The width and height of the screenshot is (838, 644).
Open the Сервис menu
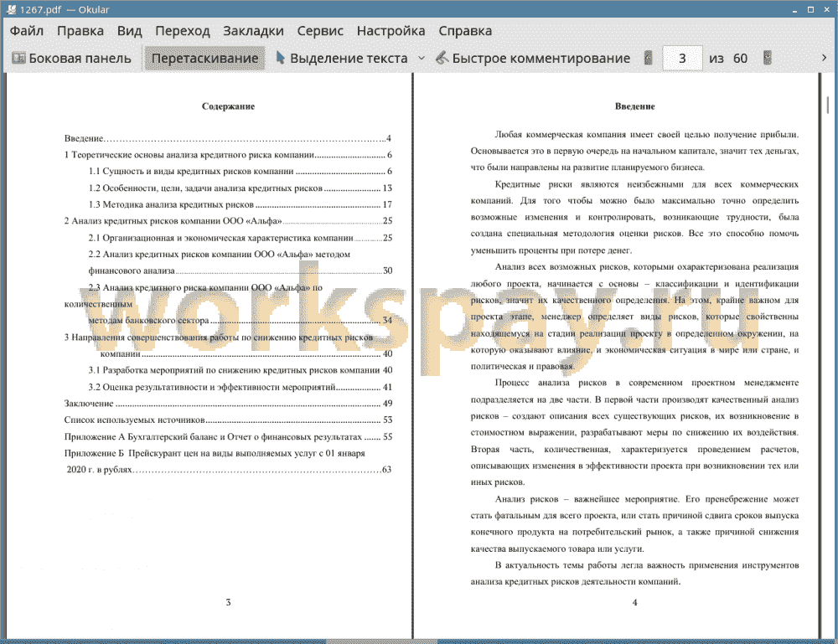(x=320, y=31)
